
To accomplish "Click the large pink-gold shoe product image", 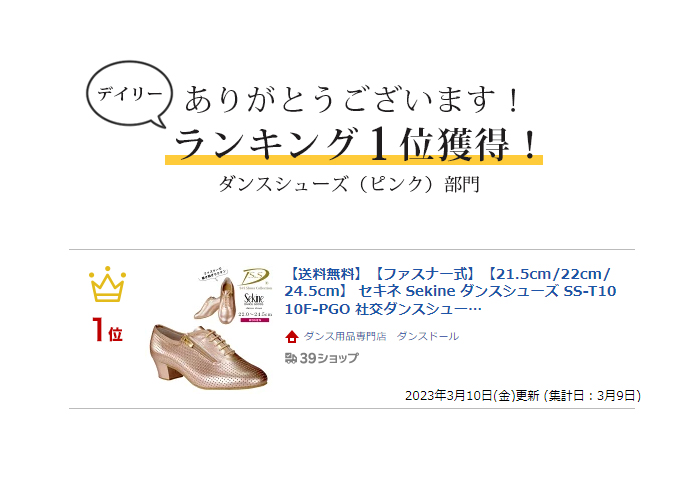I will 208,357.
